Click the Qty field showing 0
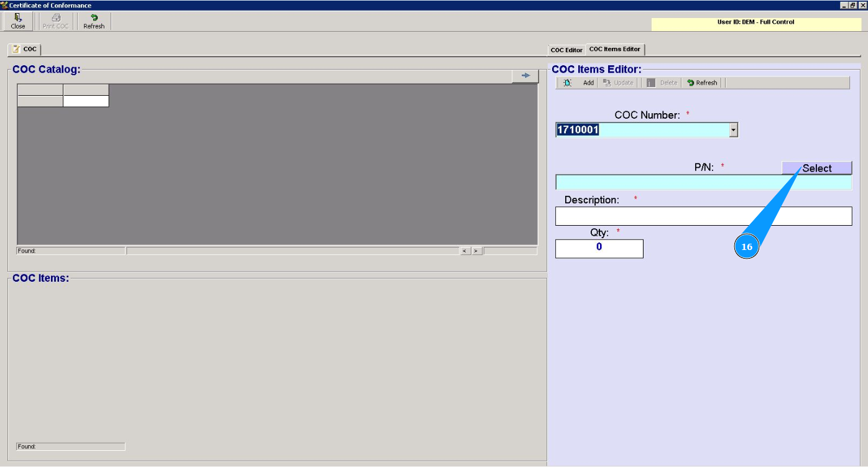Image resolution: width=868 pixels, height=467 pixels. [599, 249]
